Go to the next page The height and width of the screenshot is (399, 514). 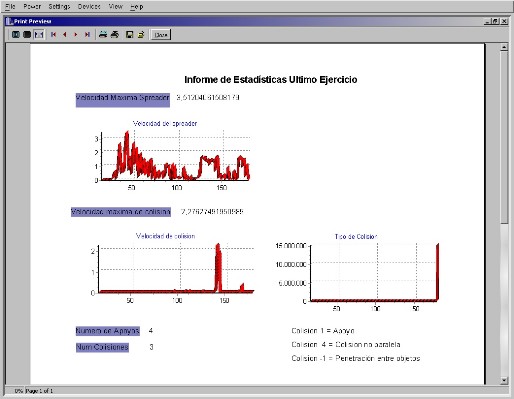[76, 34]
